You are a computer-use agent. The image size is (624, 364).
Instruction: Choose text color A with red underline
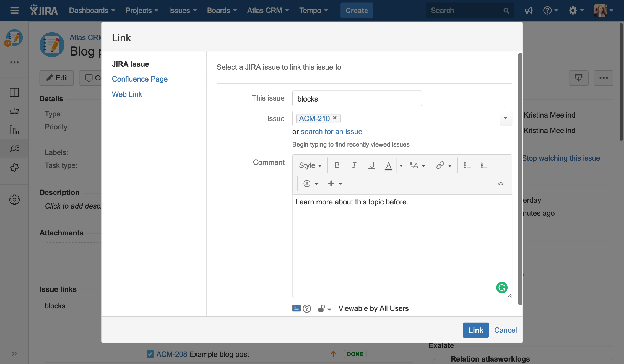coord(388,165)
